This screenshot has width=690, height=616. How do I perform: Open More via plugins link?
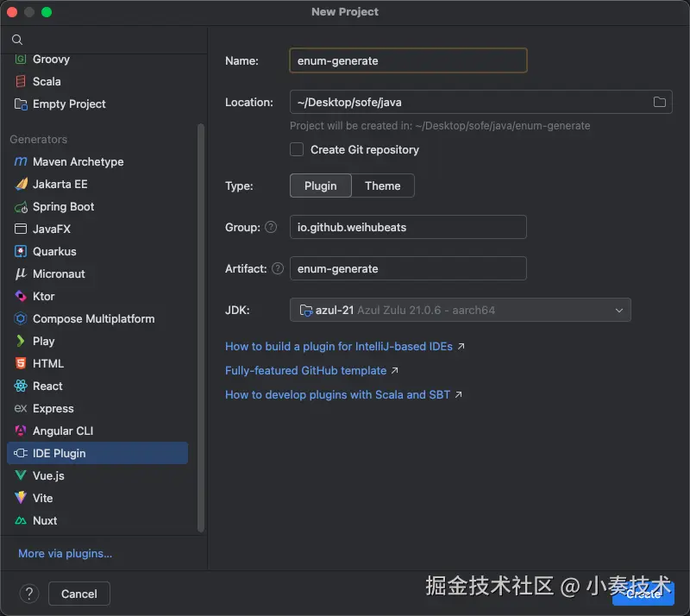66,554
